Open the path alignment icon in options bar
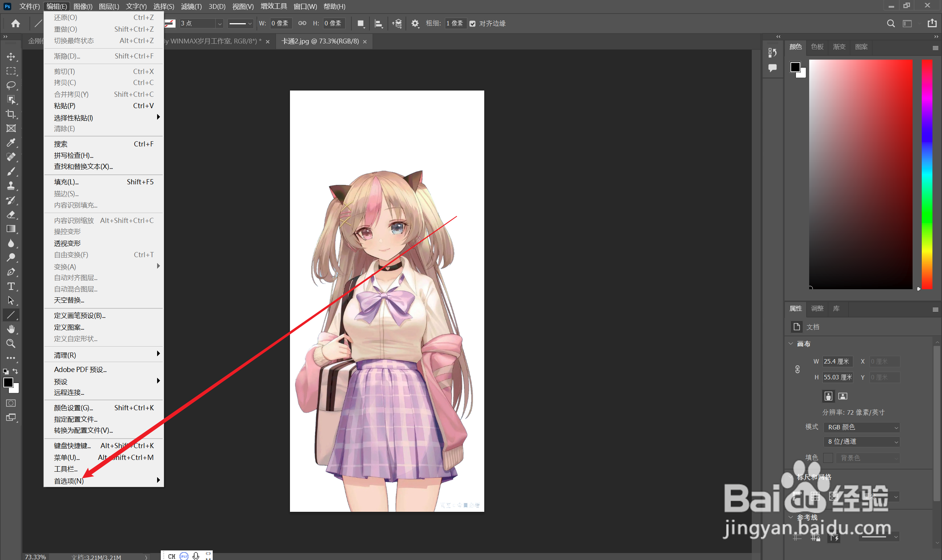The width and height of the screenshot is (942, 560). click(x=379, y=24)
